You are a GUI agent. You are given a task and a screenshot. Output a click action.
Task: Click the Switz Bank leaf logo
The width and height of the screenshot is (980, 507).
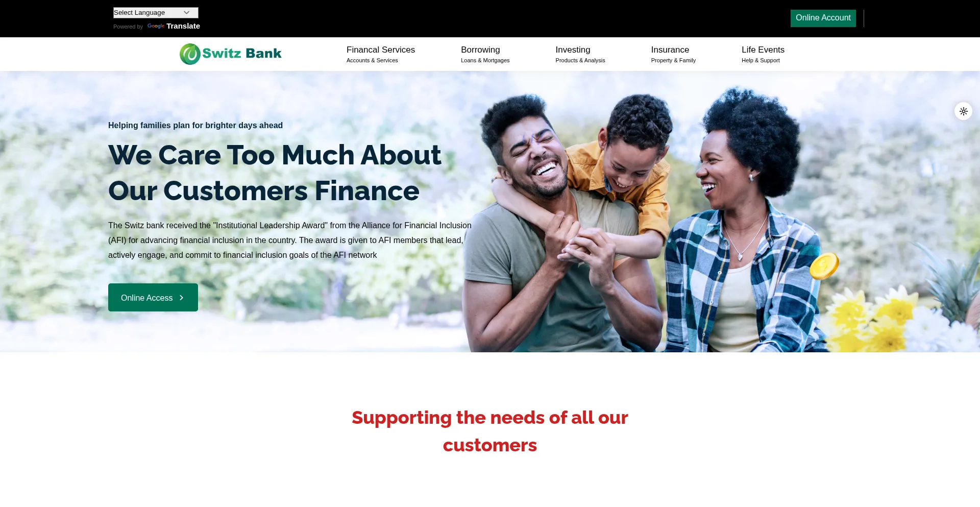190,54
